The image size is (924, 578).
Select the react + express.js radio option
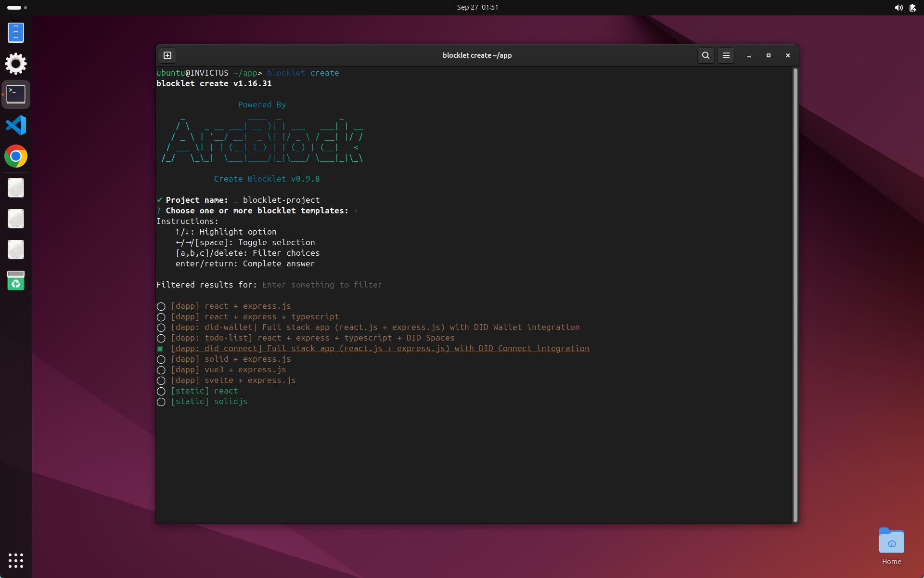pyautogui.click(x=161, y=306)
